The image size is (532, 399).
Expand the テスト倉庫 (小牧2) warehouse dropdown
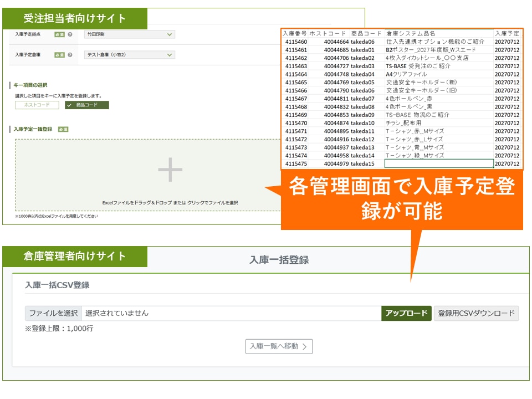pos(129,55)
